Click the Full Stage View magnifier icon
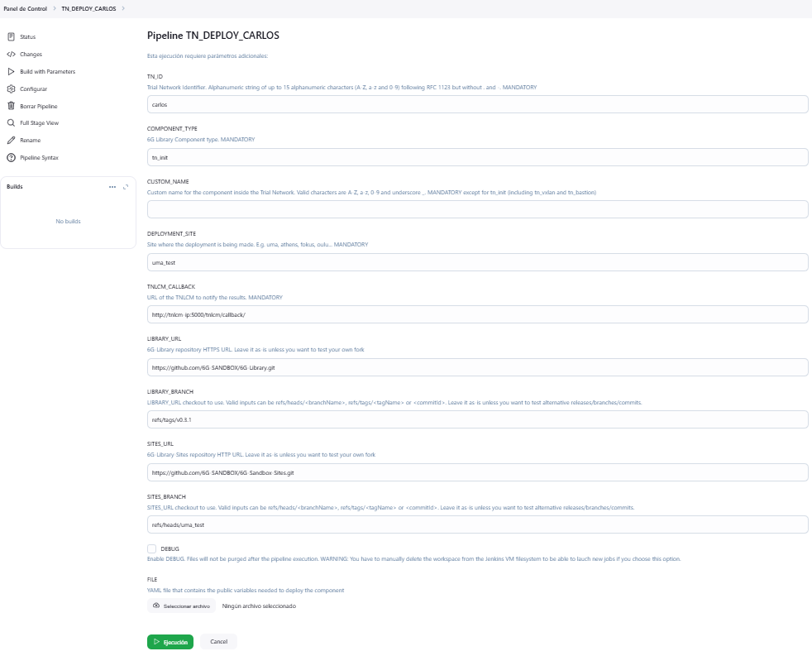Viewport: 812px width, 656px height. click(11, 122)
